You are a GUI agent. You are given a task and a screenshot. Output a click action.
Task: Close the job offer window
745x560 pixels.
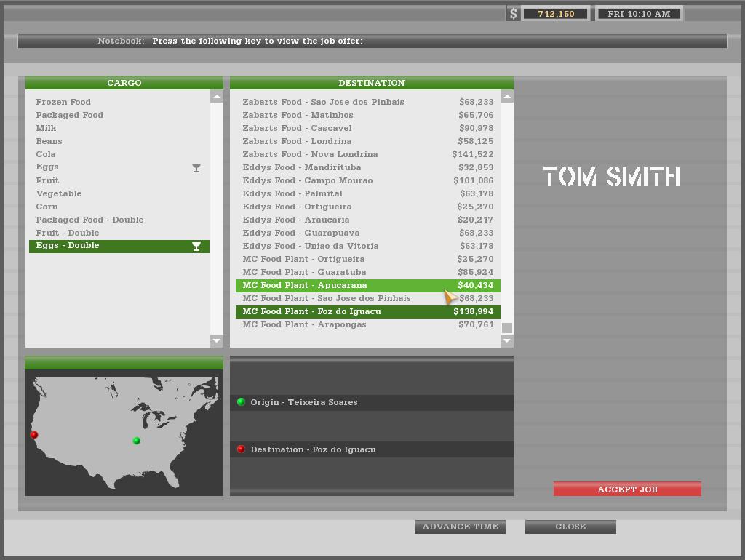[570, 527]
